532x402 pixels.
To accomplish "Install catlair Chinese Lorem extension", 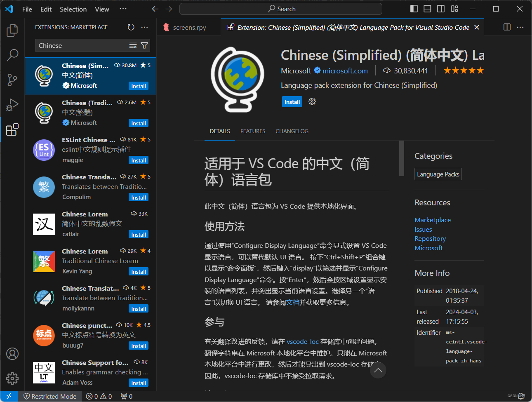I will click(139, 235).
